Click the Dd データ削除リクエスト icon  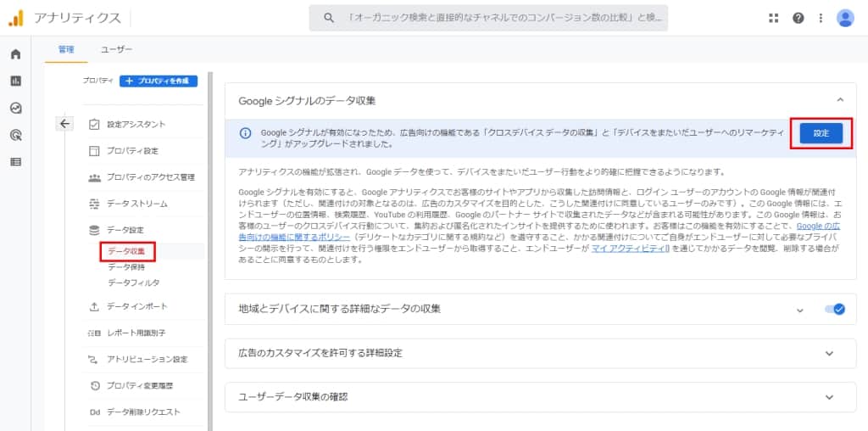[94, 412]
